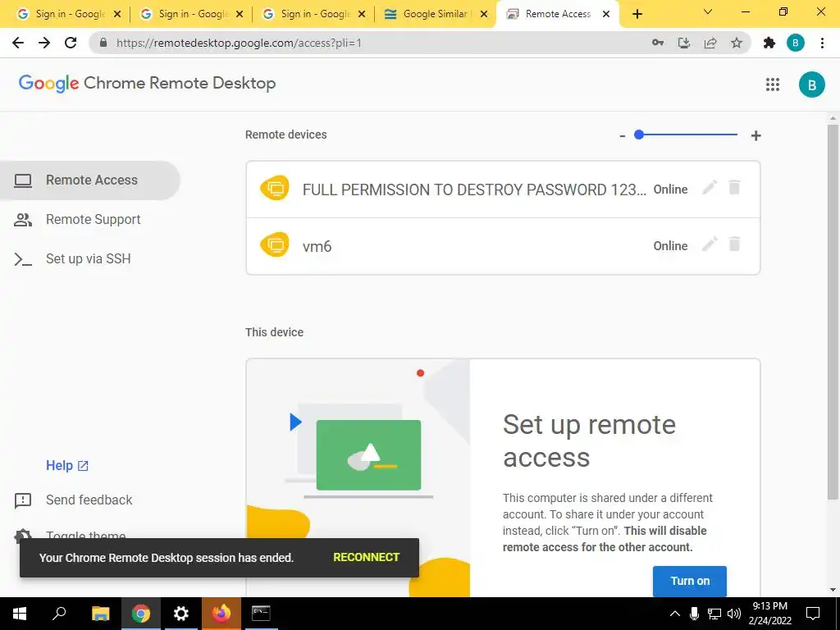Click the Turn on button
The height and width of the screenshot is (630, 840).
[x=689, y=581]
